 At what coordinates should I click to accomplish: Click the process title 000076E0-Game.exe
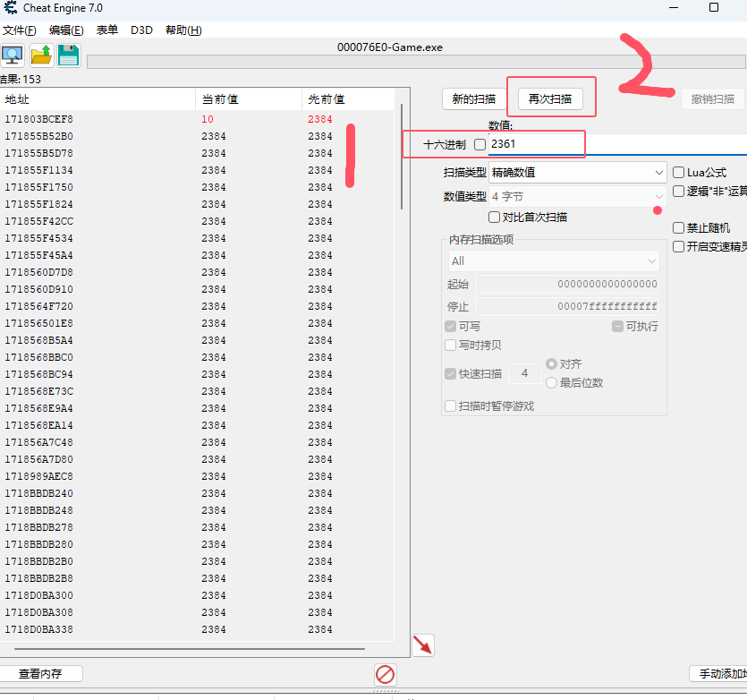pyautogui.click(x=390, y=47)
